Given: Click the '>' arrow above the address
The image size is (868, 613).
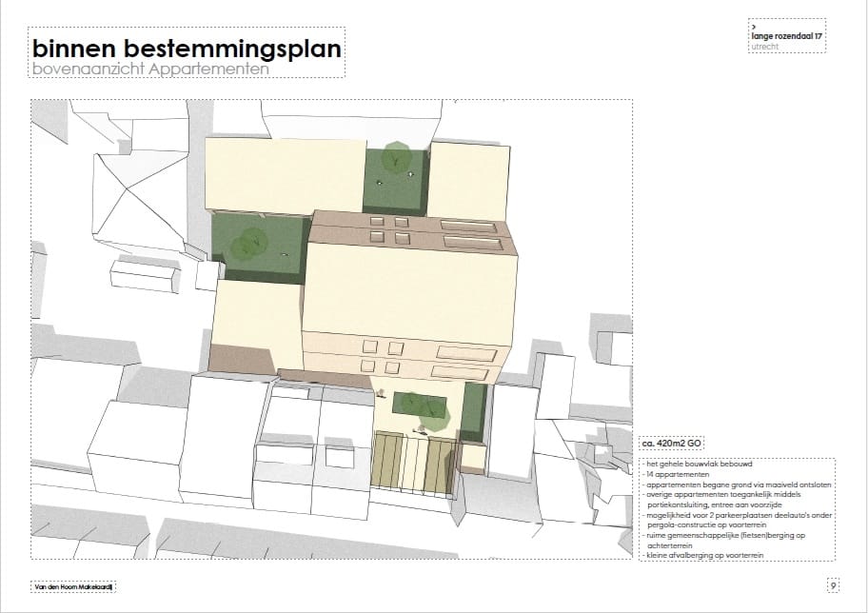Looking at the screenshot, I should pos(753,27).
